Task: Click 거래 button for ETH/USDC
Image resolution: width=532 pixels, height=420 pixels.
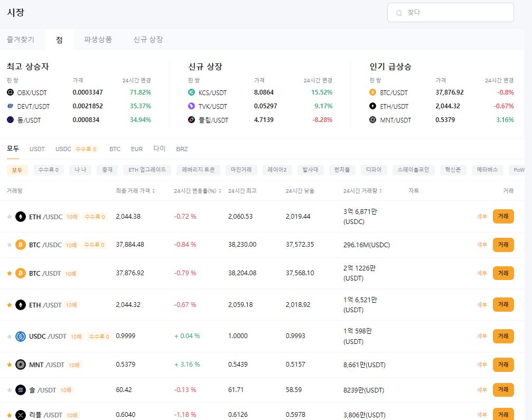Action: [x=503, y=217]
